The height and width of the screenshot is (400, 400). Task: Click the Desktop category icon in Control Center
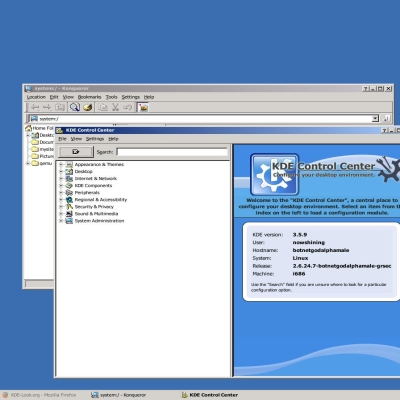(69, 171)
